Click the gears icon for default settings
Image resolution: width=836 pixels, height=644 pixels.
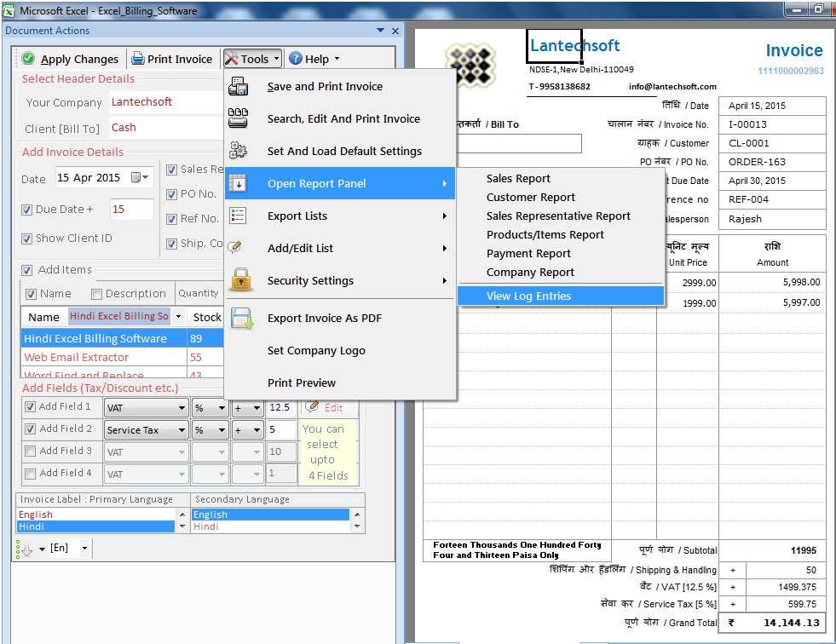click(239, 151)
